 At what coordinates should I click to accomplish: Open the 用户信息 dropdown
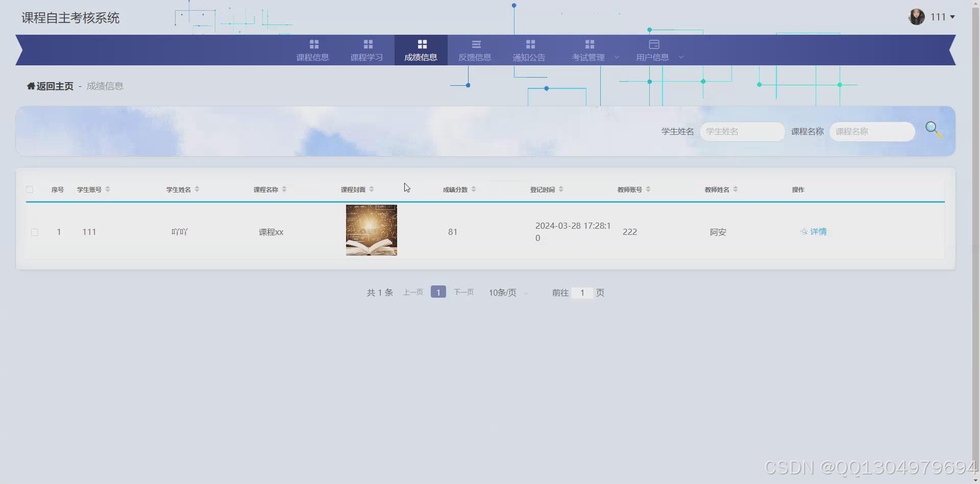[681, 57]
